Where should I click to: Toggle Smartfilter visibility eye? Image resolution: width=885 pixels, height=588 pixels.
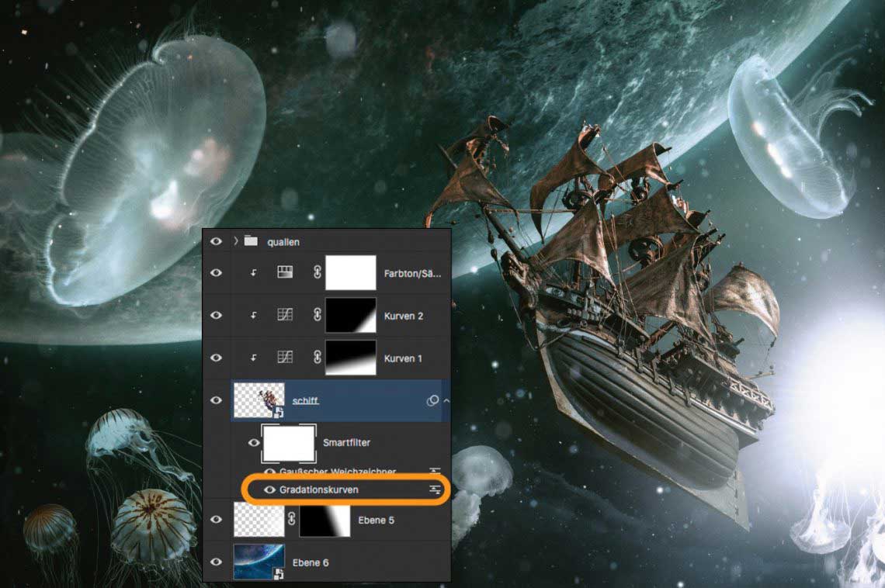coord(254,442)
